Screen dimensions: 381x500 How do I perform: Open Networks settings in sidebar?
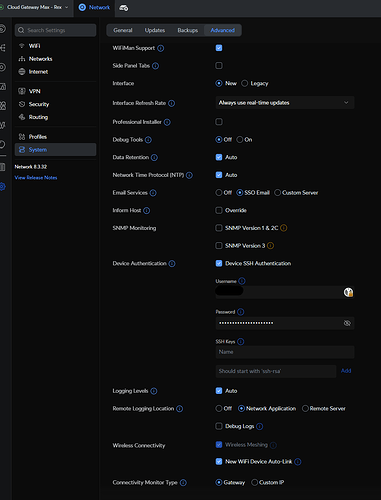pos(55,59)
